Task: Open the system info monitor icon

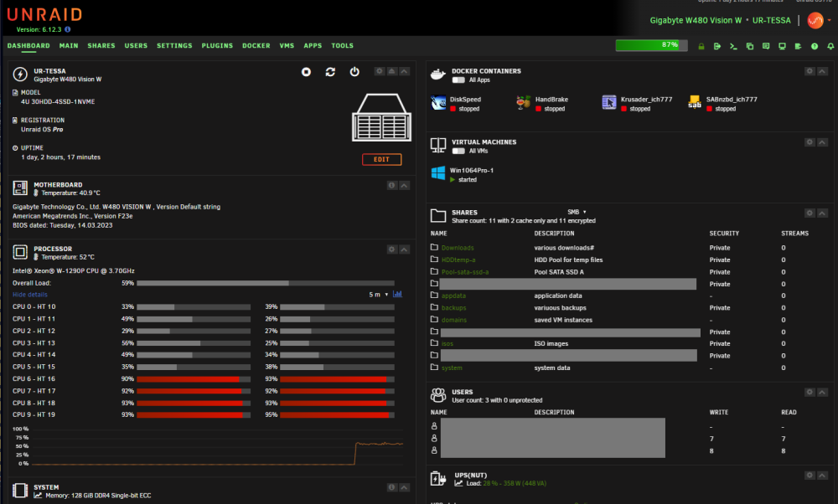Action: tap(782, 46)
